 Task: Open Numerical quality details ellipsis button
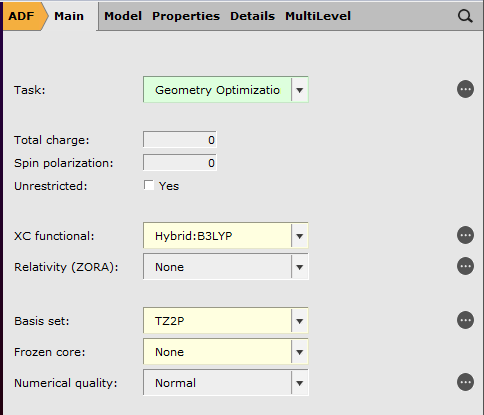465,382
